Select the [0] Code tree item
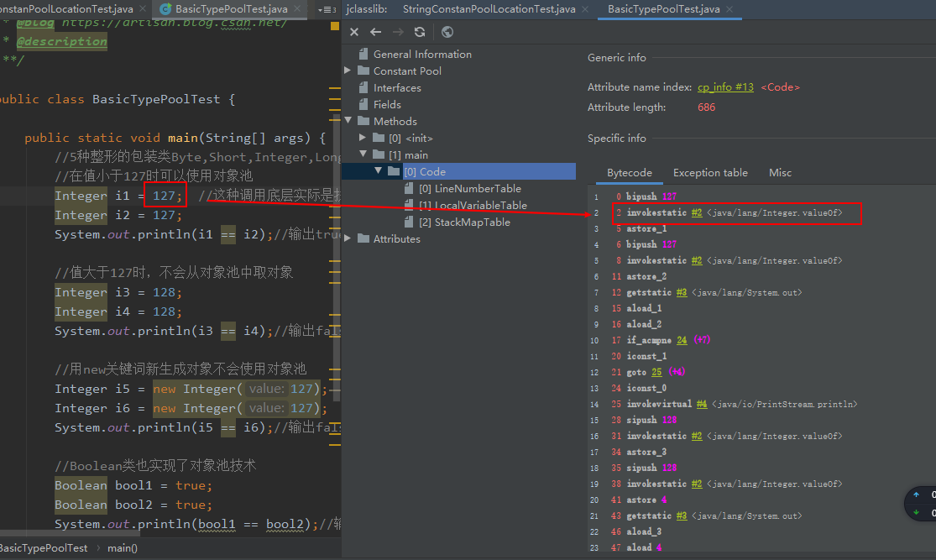This screenshot has height=560, width=936. [x=425, y=172]
